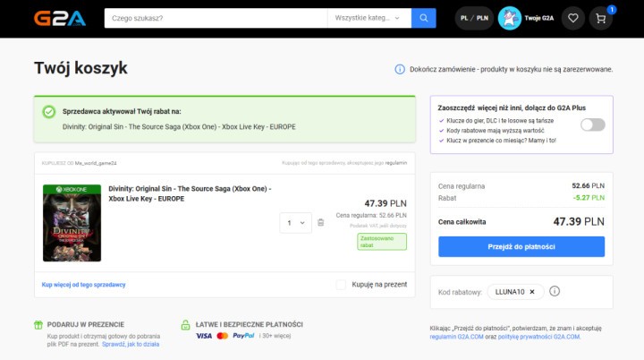644x360 pixels.
Task: Click the Cena regularna 52.66 PLN summary value
Action: (x=589, y=186)
